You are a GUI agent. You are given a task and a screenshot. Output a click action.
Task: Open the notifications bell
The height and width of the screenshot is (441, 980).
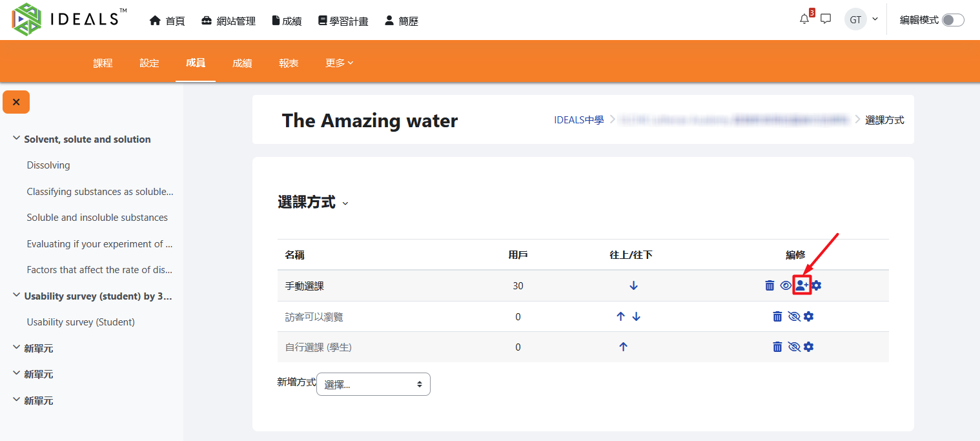tap(804, 19)
